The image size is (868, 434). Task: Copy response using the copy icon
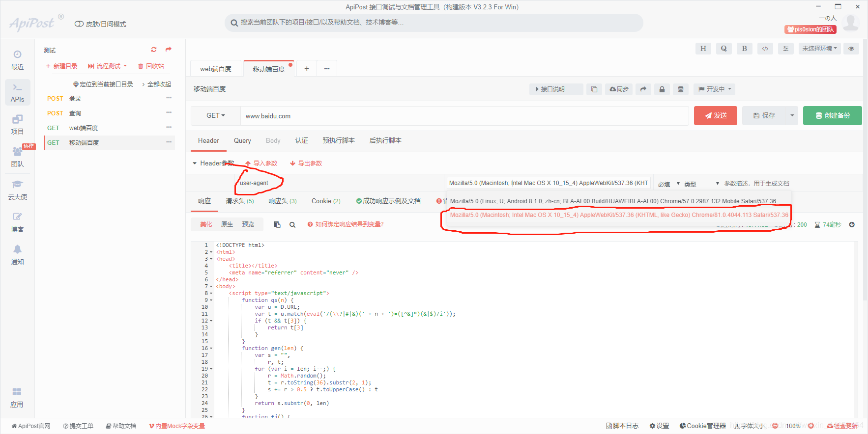tap(277, 224)
